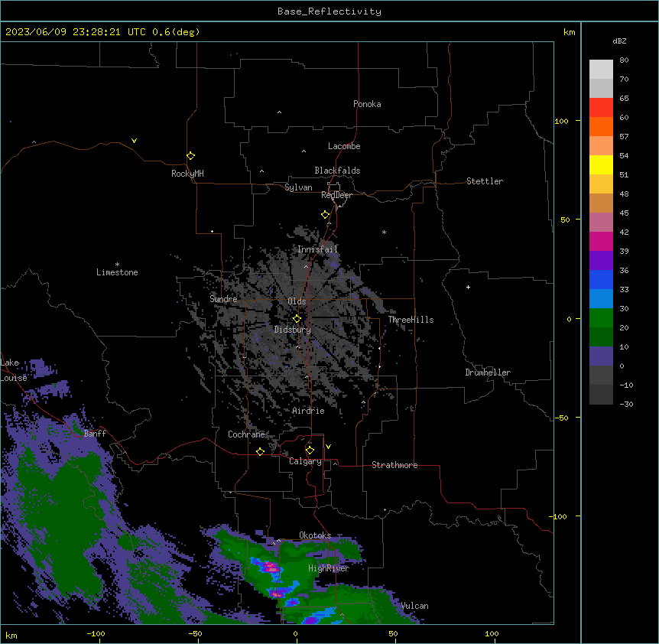Click the Blackfalds city label
This screenshot has width=659, height=644.
click(x=337, y=171)
